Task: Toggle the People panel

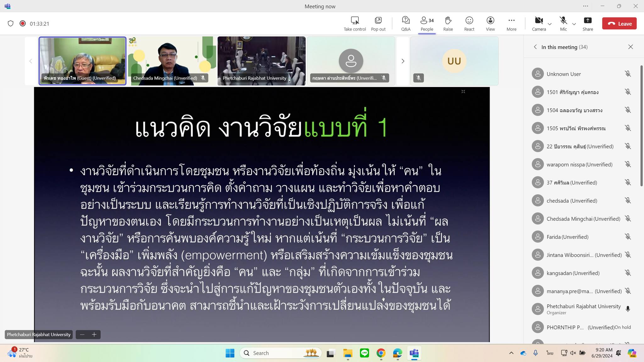Action: (x=427, y=21)
